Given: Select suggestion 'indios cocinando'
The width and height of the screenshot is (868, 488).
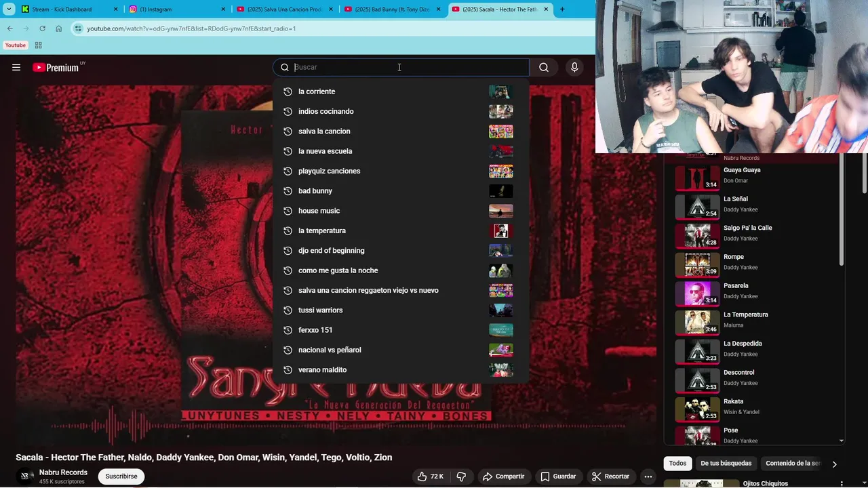Looking at the screenshot, I should (401, 111).
